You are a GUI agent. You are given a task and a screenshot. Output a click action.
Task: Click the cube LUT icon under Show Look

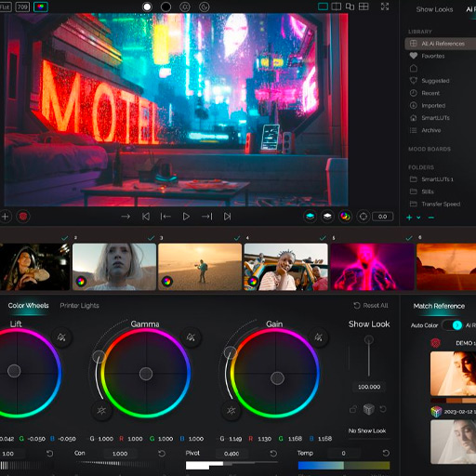click(368, 409)
